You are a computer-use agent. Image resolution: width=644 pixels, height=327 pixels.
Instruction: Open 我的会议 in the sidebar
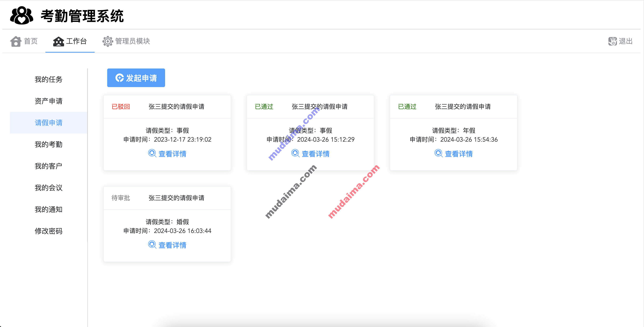click(x=49, y=188)
